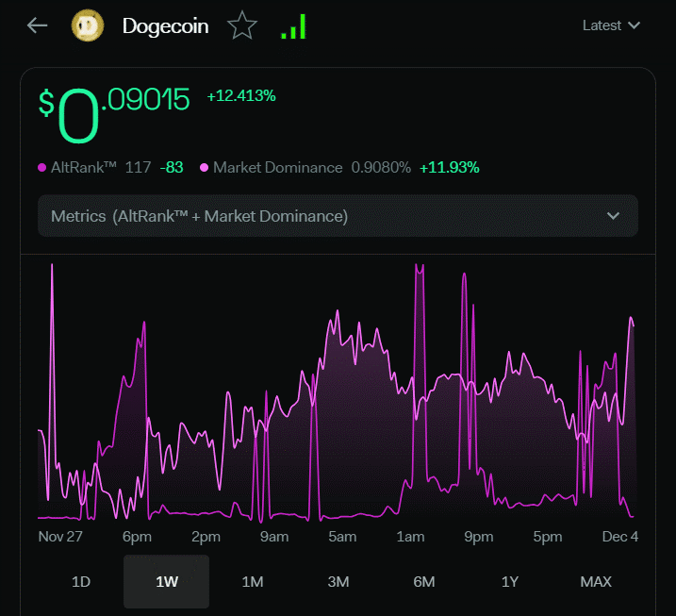
Task: Choose the 1Y time range
Action: click(509, 581)
